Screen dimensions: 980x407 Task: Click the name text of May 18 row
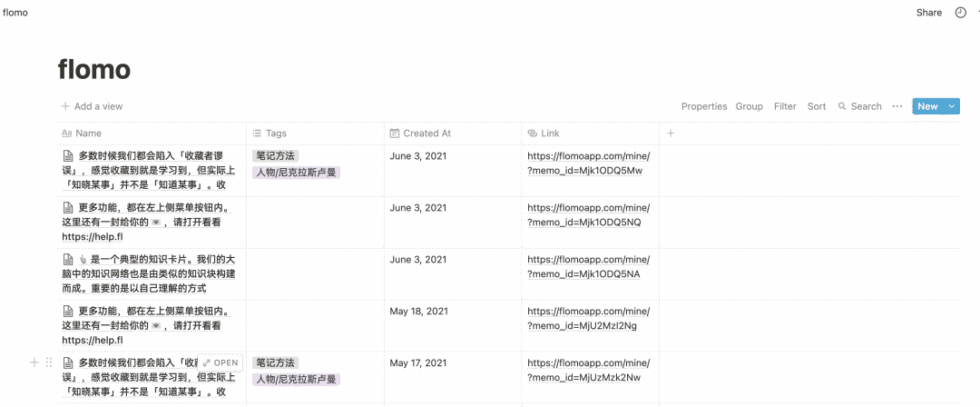click(x=148, y=325)
